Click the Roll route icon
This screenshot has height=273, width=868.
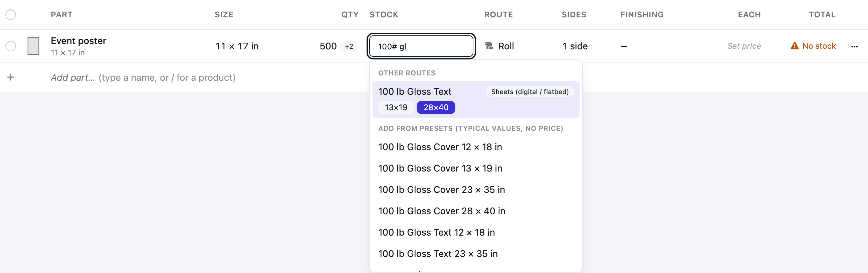point(489,46)
